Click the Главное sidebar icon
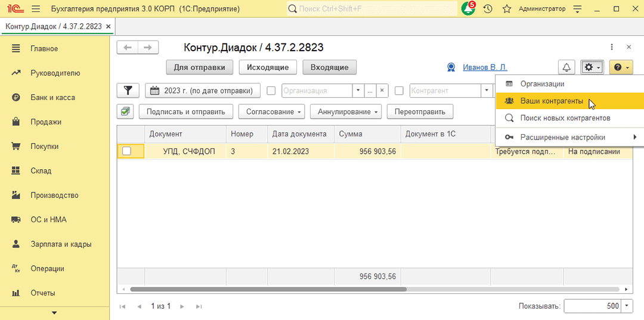644x320 pixels. (x=16, y=49)
